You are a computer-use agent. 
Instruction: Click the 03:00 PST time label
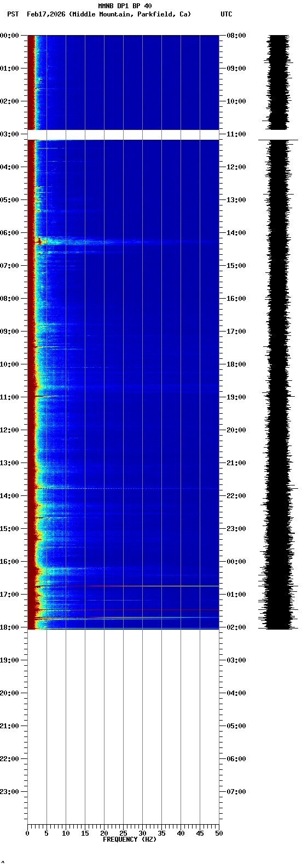point(9,134)
